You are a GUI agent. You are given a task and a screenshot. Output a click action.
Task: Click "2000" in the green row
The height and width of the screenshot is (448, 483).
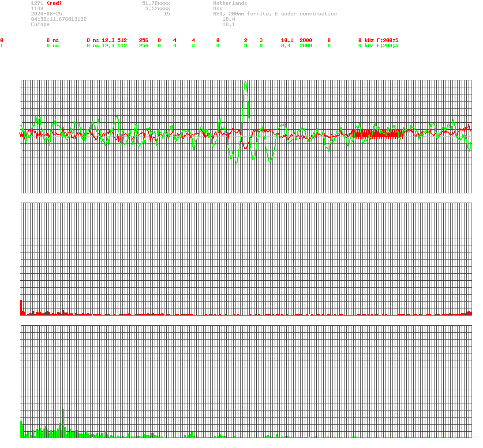pyautogui.click(x=306, y=45)
